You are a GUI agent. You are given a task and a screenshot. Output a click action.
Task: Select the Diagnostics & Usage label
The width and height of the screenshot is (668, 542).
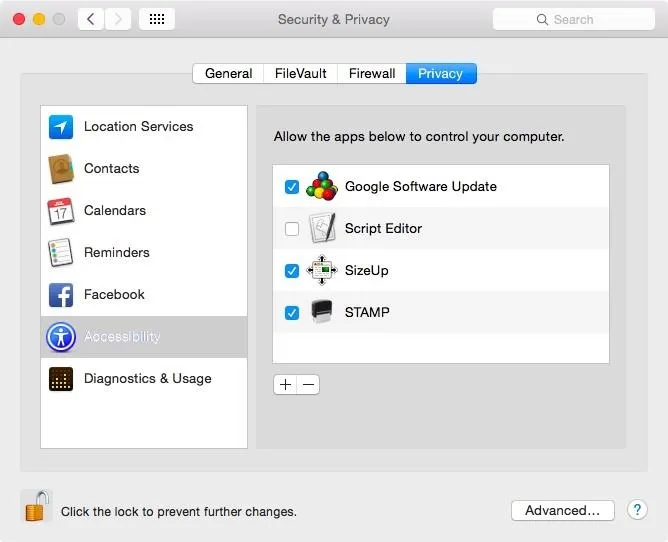pyautogui.click(x=148, y=378)
